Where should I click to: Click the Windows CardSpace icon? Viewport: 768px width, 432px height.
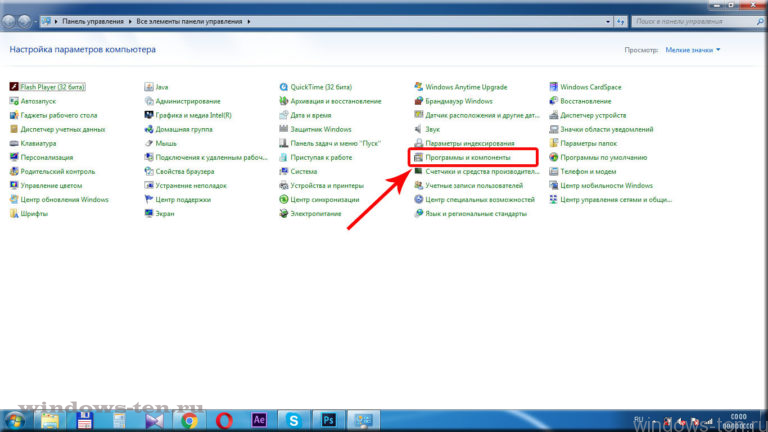click(553, 87)
